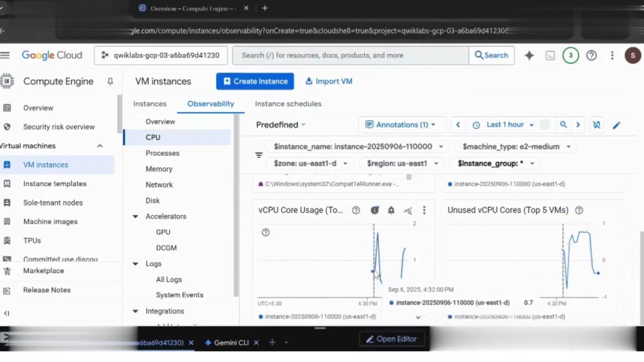This screenshot has width=644, height=362.
Task: Open the $instance_group filter dropdown
Action: coord(496,163)
